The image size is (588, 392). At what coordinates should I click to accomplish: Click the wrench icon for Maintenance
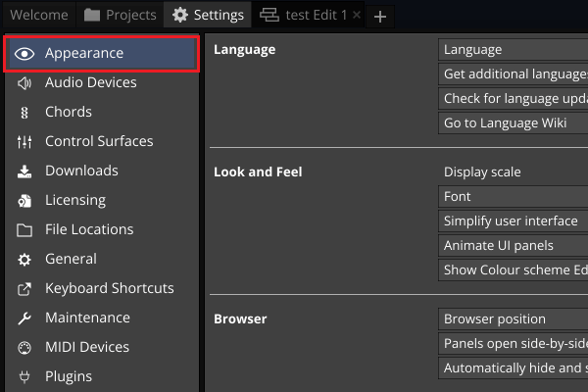[25, 318]
